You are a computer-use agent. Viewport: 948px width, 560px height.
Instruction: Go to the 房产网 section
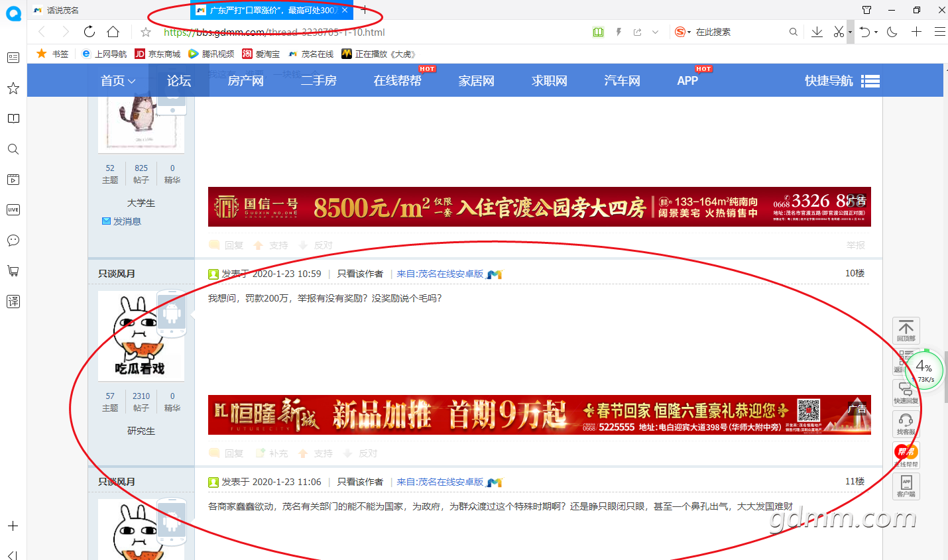pos(245,81)
